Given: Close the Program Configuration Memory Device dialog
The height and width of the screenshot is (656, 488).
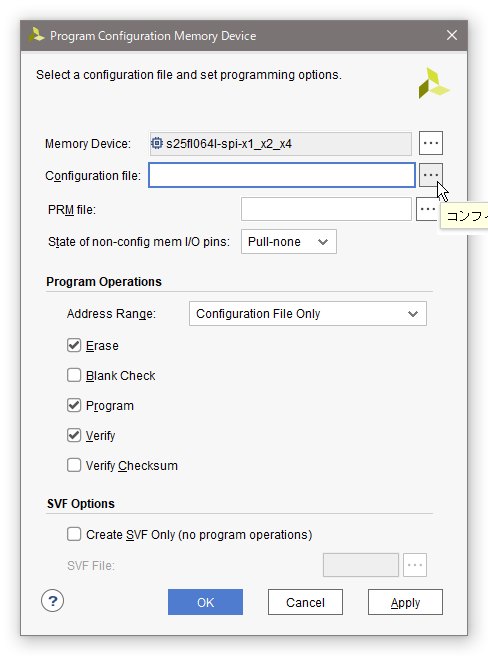Looking at the screenshot, I should (x=452, y=35).
